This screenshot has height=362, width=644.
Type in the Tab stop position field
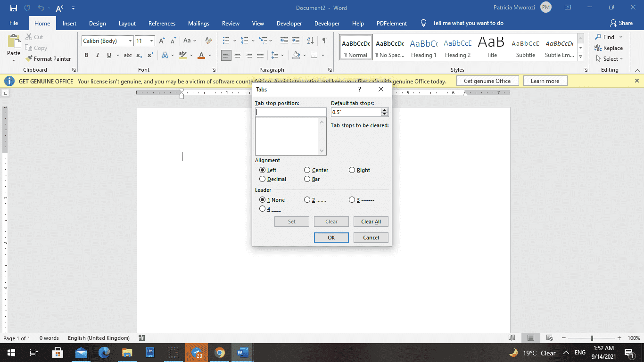coord(290,112)
